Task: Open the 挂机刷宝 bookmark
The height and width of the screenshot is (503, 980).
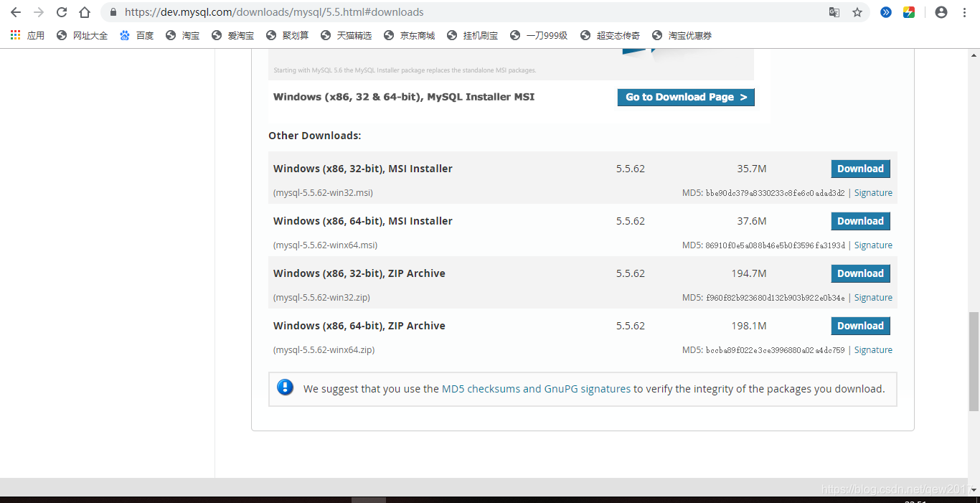Action: pos(472,35)
